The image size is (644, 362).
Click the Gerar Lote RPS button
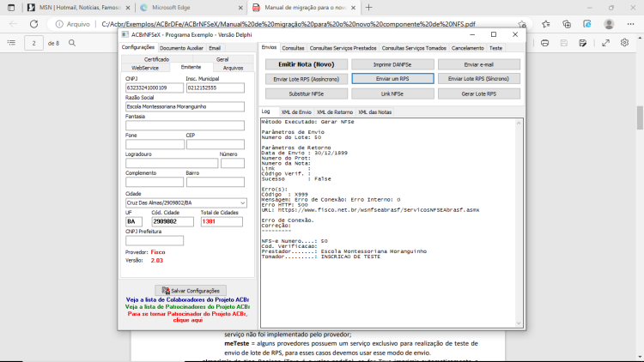coord(479,94)
